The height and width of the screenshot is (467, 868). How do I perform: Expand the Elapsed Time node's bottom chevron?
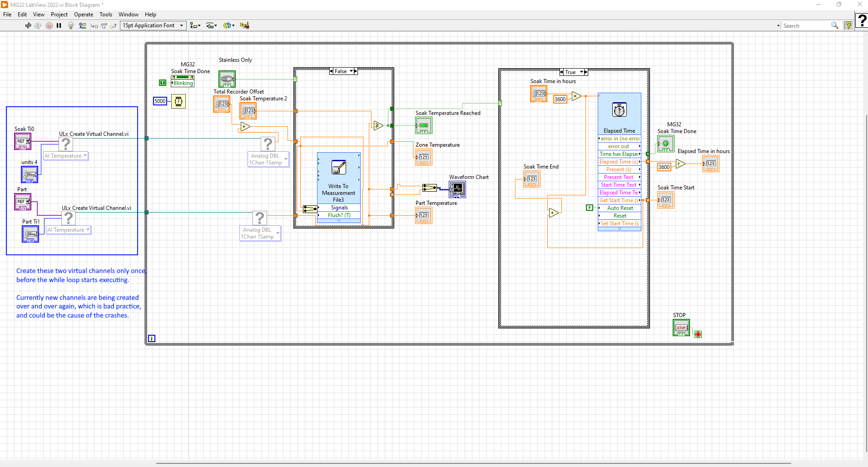(619, 229)
